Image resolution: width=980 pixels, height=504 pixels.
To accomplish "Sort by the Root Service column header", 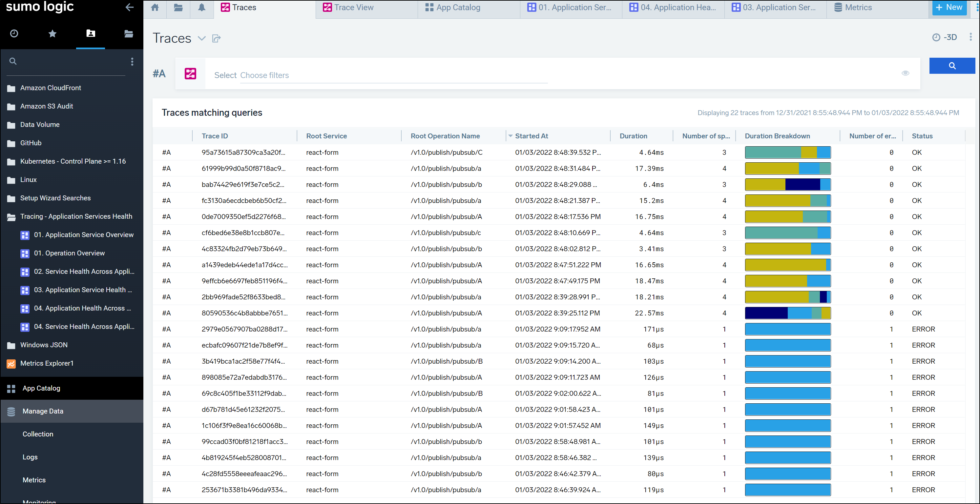I will tap(326, 136).
